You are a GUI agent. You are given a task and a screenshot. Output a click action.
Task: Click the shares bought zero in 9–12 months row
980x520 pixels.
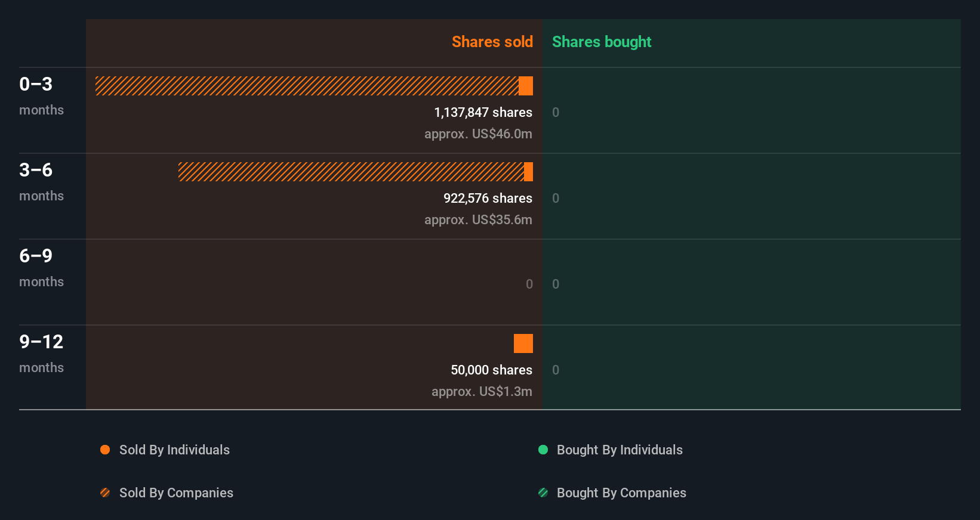[556, 370]
